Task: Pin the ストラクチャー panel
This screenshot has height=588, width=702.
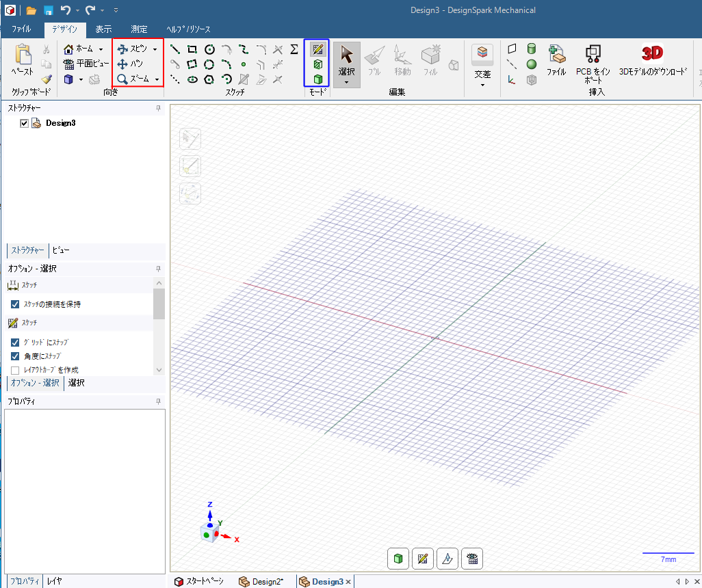Action: [158, 108]
